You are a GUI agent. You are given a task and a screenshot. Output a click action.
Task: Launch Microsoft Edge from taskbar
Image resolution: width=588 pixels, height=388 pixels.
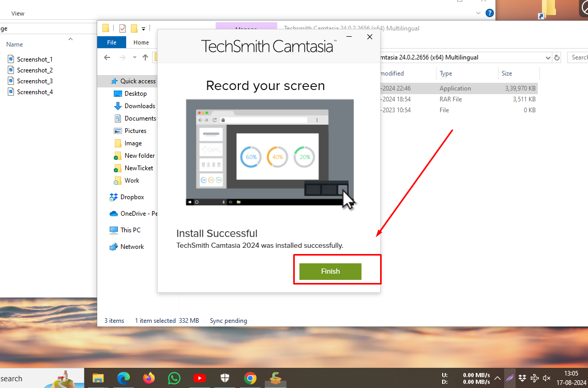[x=124, y=378]
